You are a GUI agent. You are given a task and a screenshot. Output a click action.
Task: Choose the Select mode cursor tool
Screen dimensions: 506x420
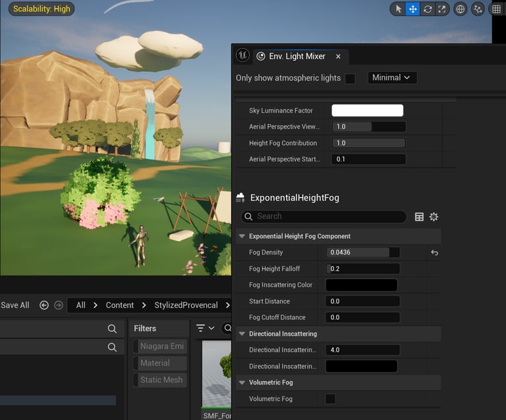click(x=398, y=9)
